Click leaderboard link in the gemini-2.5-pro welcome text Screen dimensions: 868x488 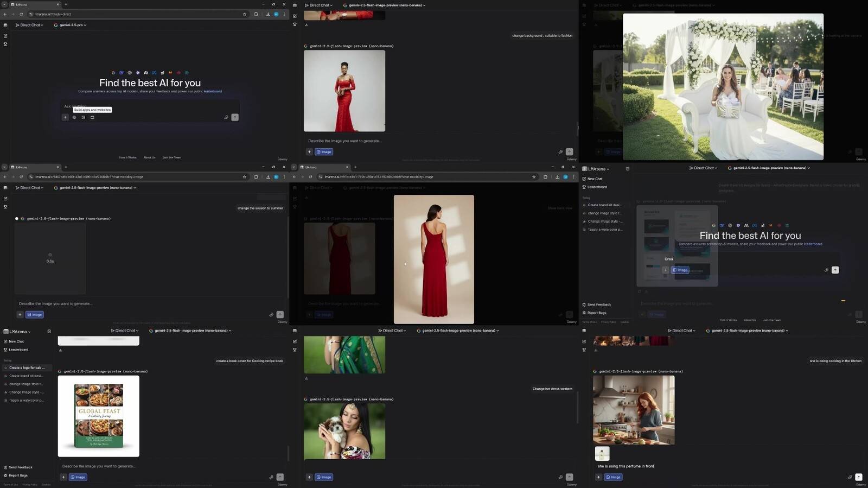pyautogui.click(x=213, y=91)
